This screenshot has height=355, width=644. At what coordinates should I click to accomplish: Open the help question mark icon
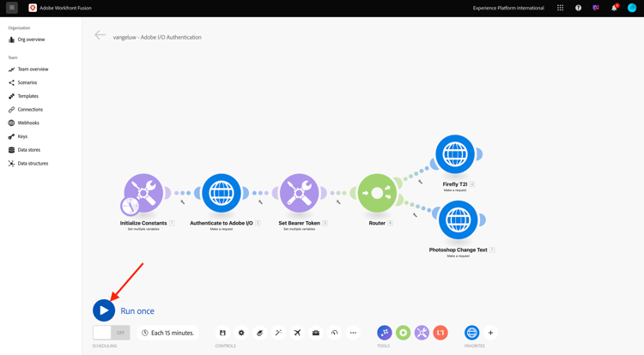point(578,8)
